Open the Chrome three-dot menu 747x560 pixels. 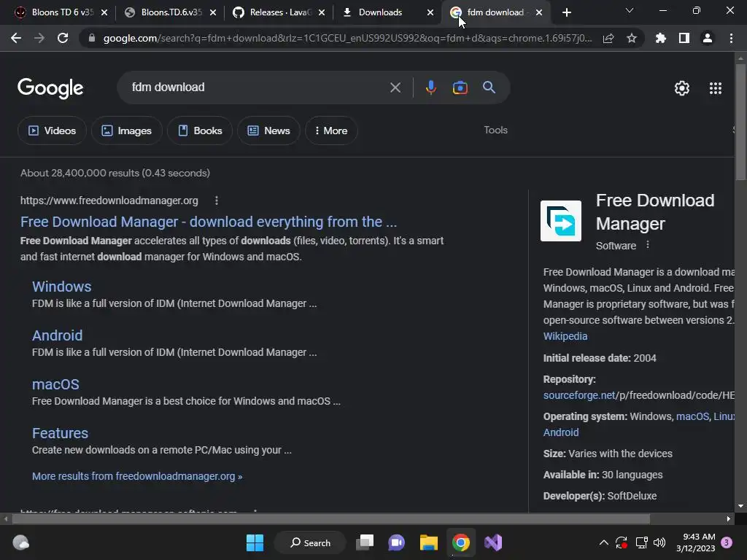coord(731,38)
